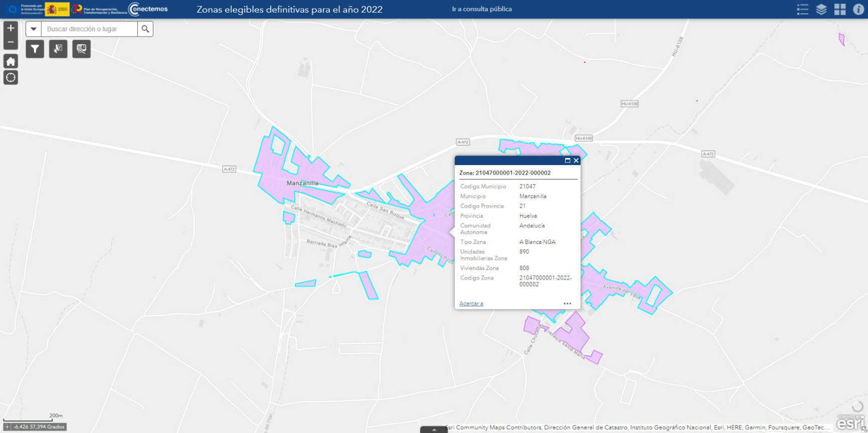This screenshot has height=433, width=868.
Task: Open the layer list panel
Action: click(x=821, y=10)
